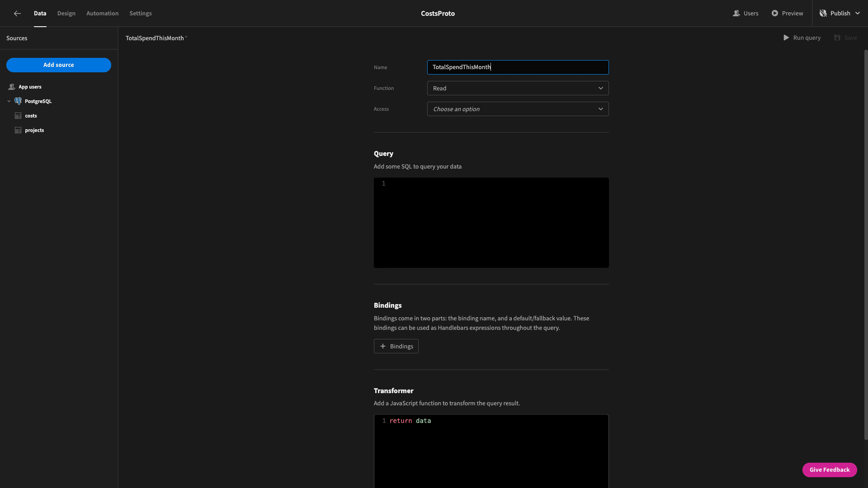Viewport: 868px width, 488px height.
Task: Click the Run query play icon
Action: pyautogui.click(x=786, y=38)
